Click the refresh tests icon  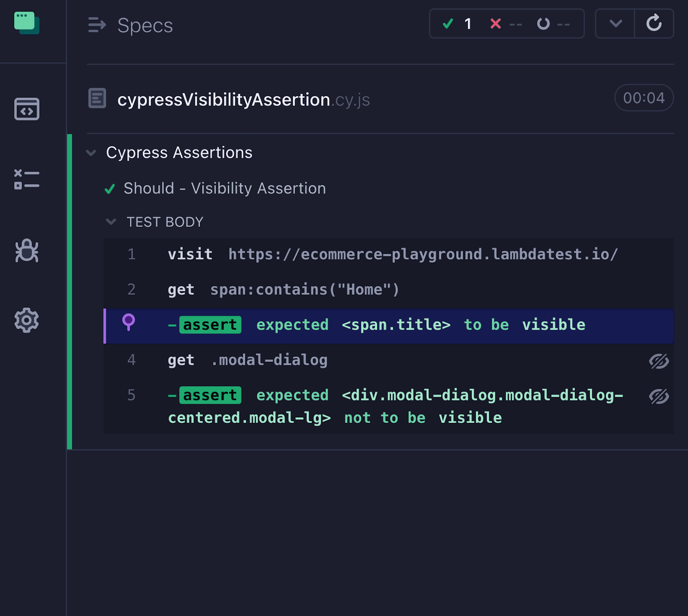point(654,24)
